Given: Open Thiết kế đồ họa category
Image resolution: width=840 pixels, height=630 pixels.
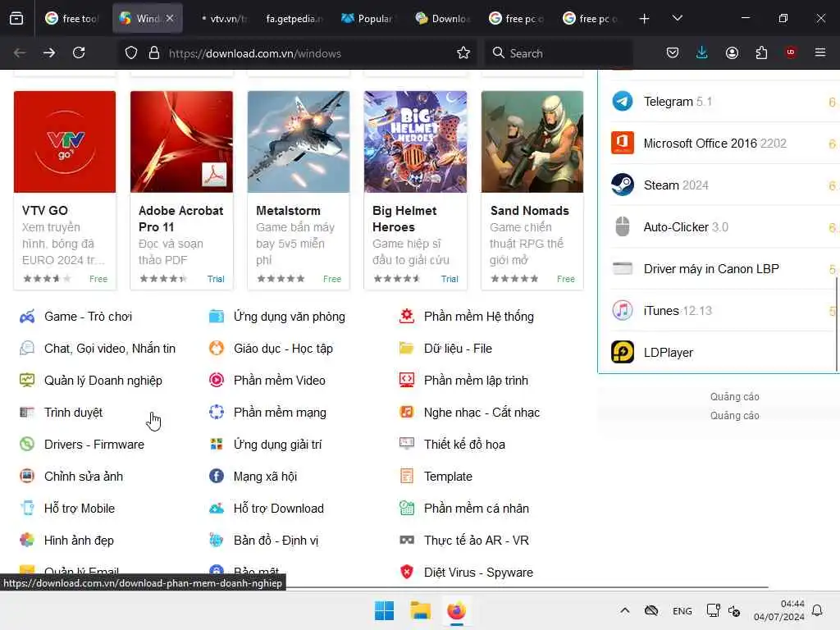Looking at the screenshot, I should pyautogui.click(x=464, y=445).
